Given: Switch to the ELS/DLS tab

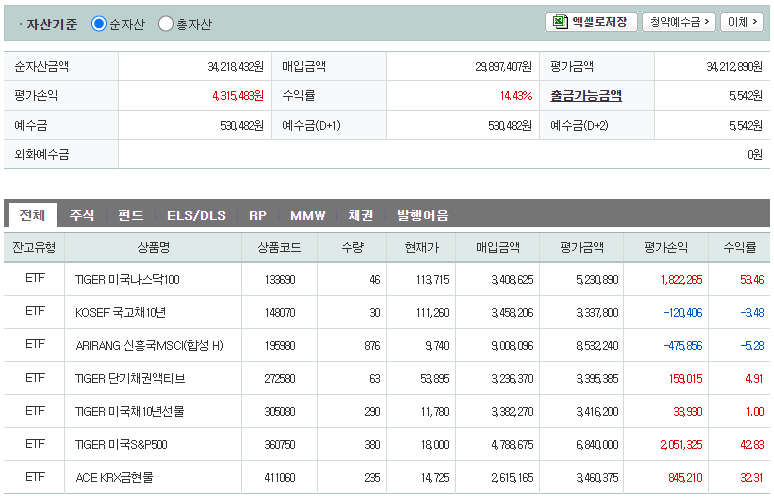Looking at the screenshot, I should point(196,215).
